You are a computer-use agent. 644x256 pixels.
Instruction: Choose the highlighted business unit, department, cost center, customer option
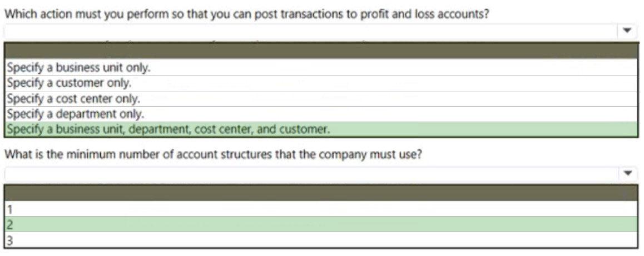321,129
